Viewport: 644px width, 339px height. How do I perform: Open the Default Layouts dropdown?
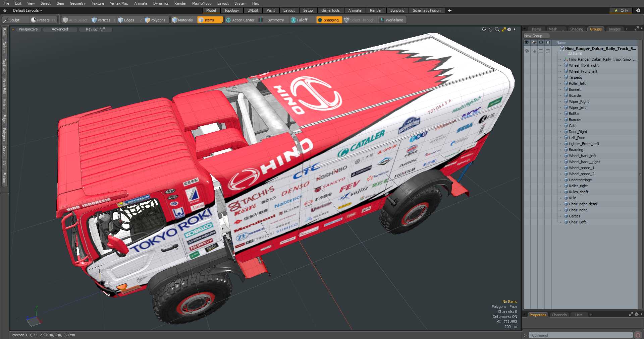click(28, 10)
